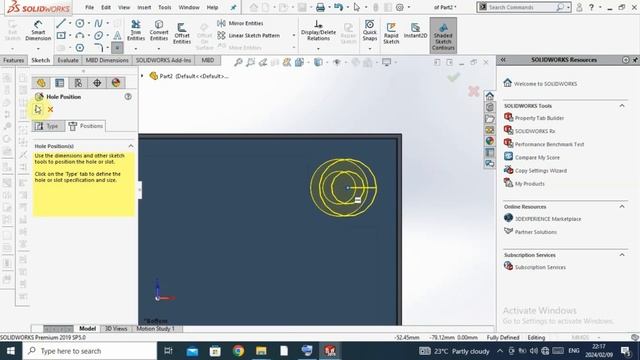This screenshot has height=360, width=640.
Task: Select the Smart Dimension tool
Action: click(38, 31)
